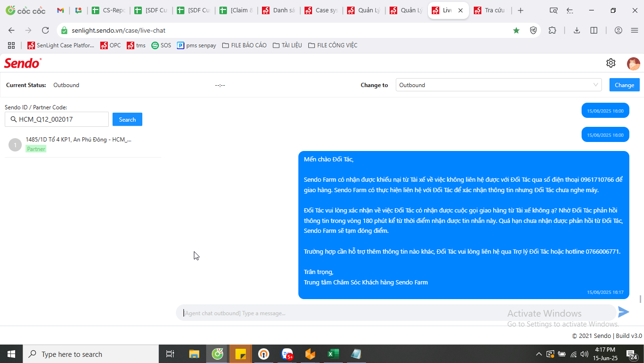Viewport: 644px width, 363px height.
Task: Open the SOS bookmark
Action: coord(161,45)
